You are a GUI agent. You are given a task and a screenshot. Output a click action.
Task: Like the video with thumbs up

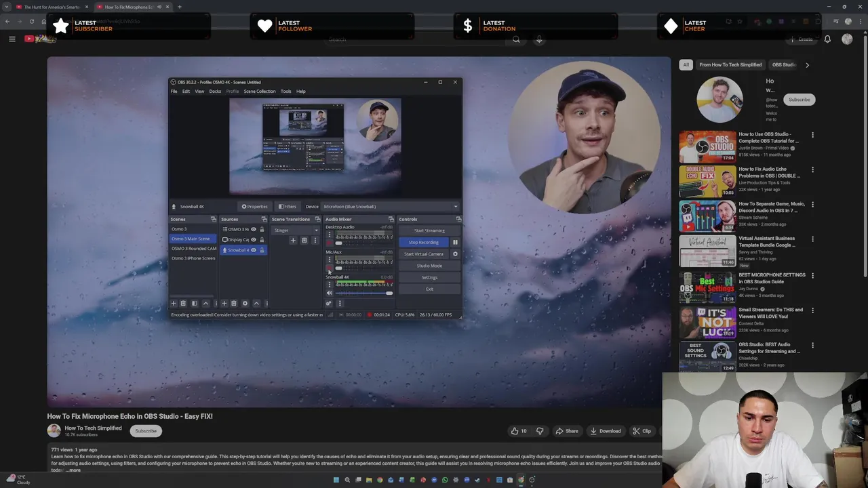[519, 431]
